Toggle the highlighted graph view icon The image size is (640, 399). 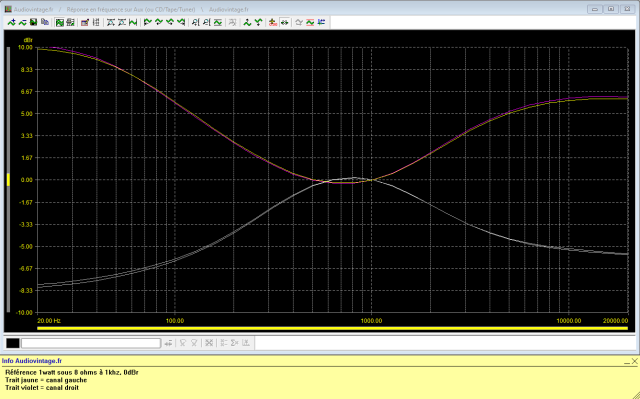60,22
